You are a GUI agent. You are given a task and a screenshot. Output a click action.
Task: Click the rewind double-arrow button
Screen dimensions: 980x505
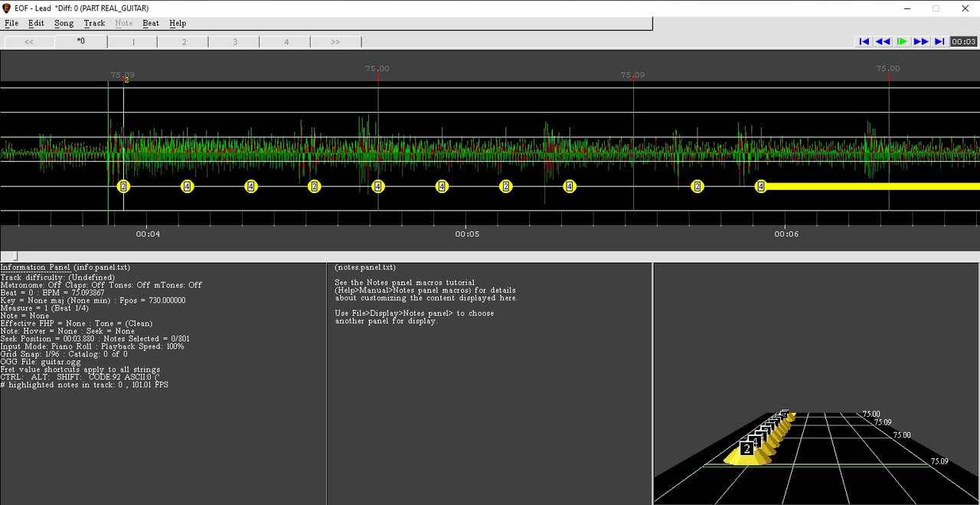tap(883, 41)
